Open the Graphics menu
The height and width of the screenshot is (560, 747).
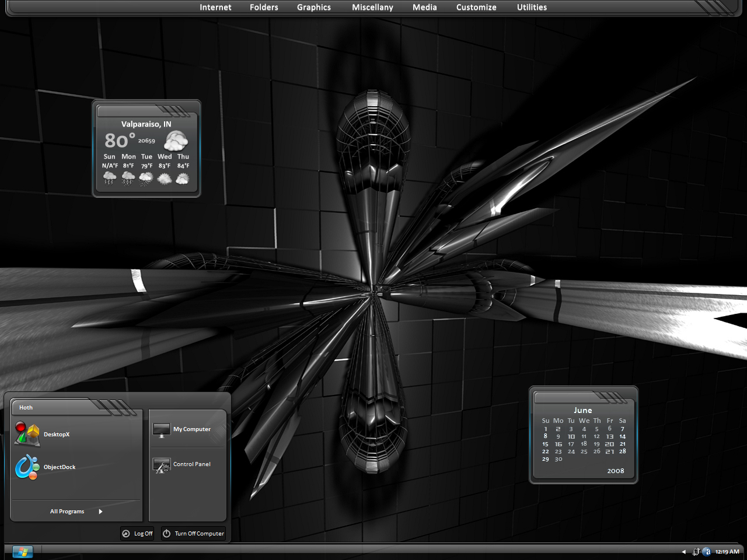pyautogui.click(x=314, y=8)
